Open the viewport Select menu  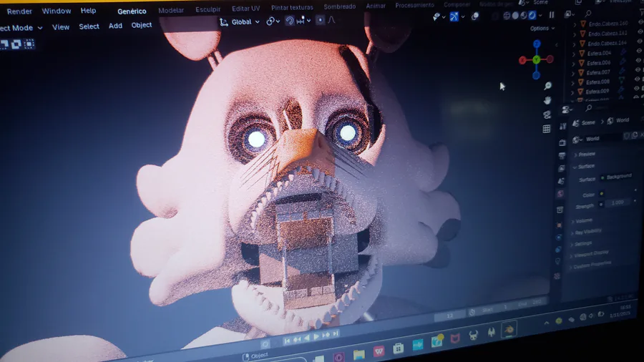coord(89,26)
